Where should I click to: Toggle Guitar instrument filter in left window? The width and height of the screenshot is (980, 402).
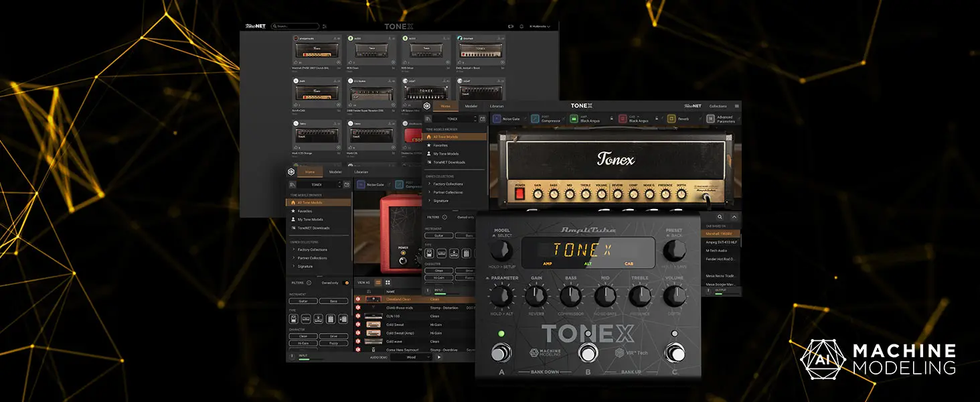click(303, 301)
